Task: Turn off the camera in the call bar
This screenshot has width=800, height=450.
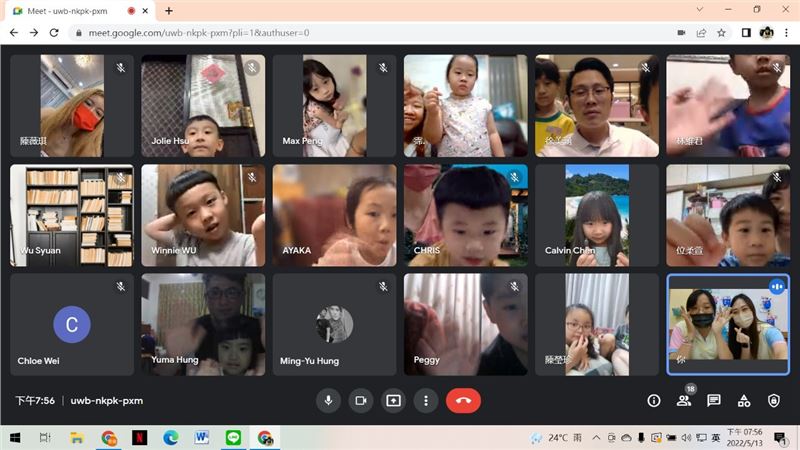Action: [x=361, y=400]
